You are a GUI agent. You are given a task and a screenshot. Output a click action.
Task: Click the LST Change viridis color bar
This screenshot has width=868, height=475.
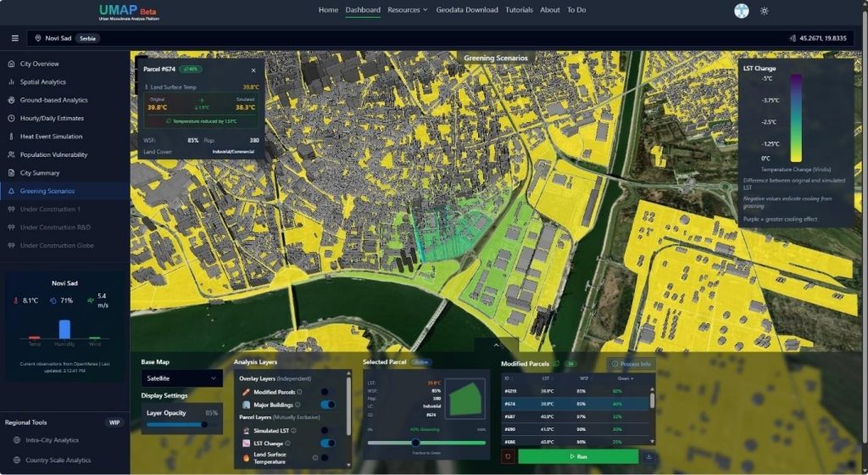(x=796, y=118)
